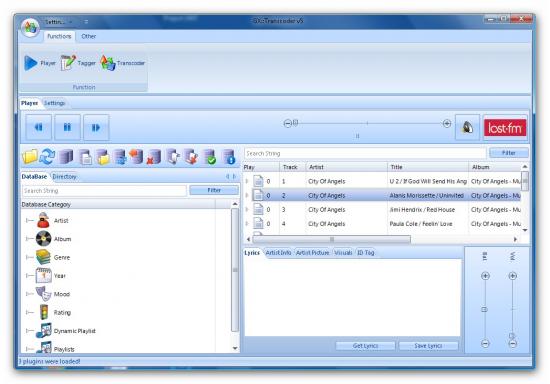This screenshot has height=384, width=550.
Task: Click the database icon with red arrow on top
Action: click(x=136, y=156)
